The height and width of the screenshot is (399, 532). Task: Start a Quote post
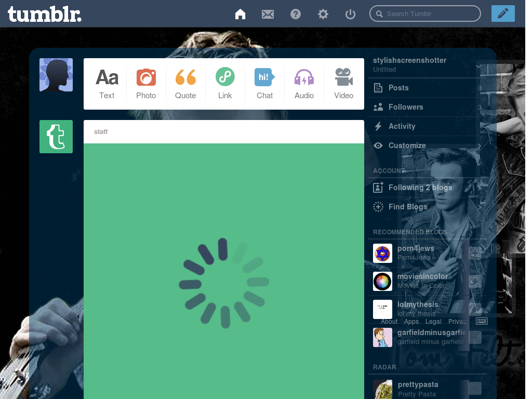(x=185, y=83)
